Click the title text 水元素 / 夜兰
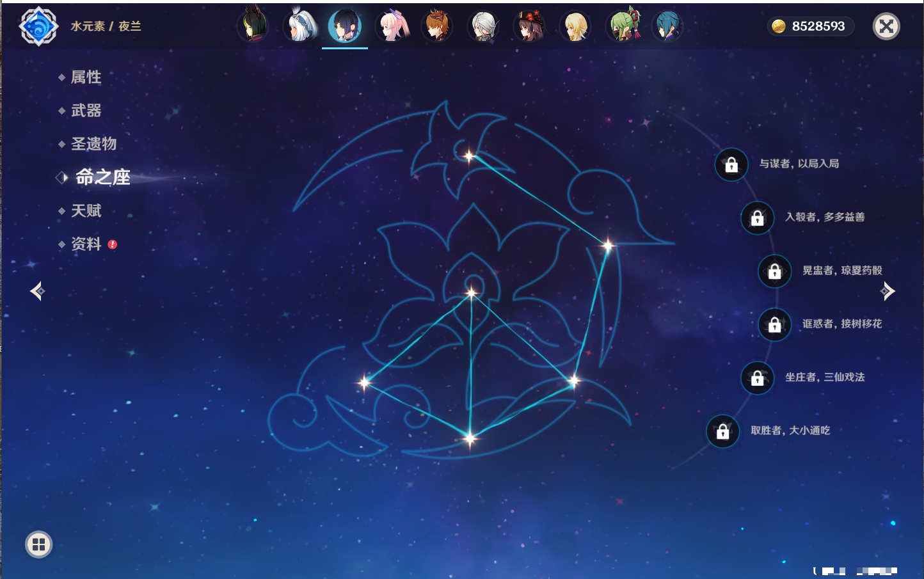This screenshot has height=579, width=924. 106,26
